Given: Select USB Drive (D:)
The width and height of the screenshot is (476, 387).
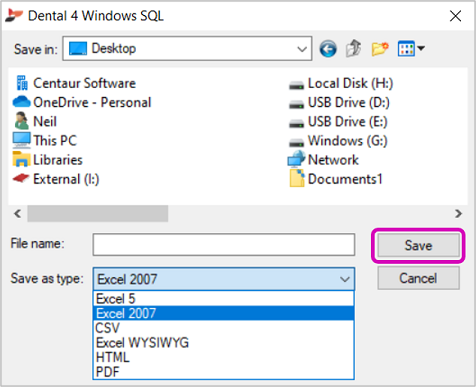Looking at the screenshot, I should (x=339, y=103).
